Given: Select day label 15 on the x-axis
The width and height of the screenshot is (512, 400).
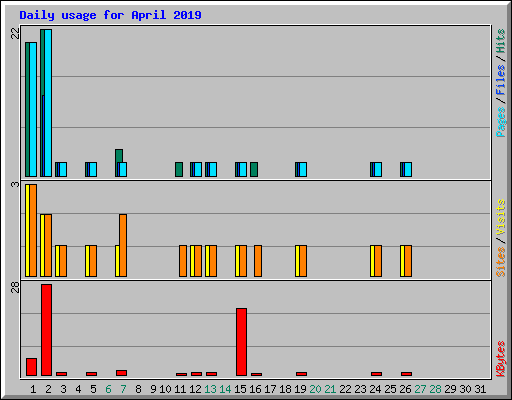Looking at the screenshot, I should 240,389.
